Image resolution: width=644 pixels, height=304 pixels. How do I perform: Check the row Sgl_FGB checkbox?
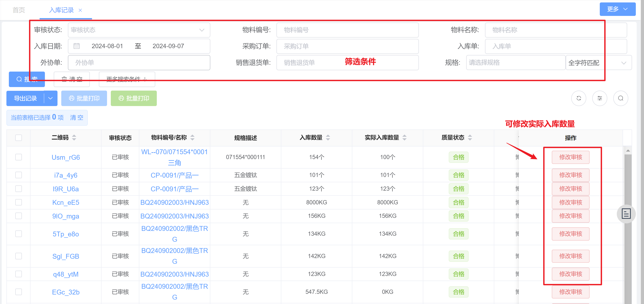19,256
